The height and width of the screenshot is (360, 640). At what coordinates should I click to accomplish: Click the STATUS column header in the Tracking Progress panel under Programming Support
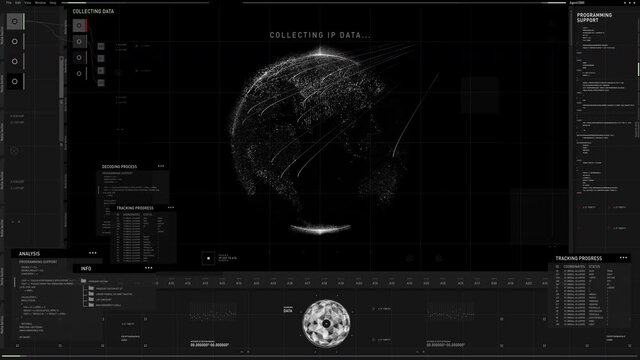595,267
